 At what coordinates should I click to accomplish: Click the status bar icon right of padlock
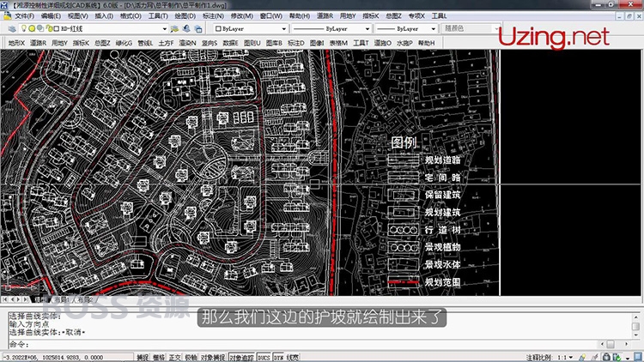click(616, 357)
